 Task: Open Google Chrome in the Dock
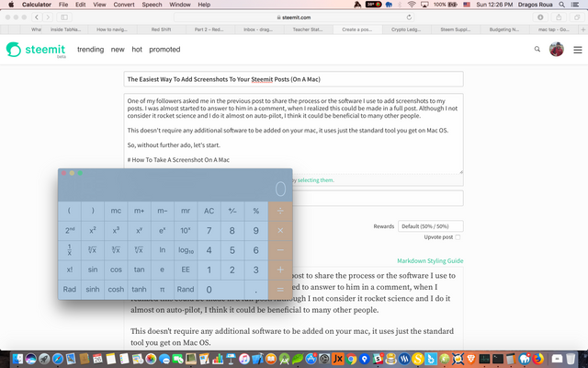351,359
